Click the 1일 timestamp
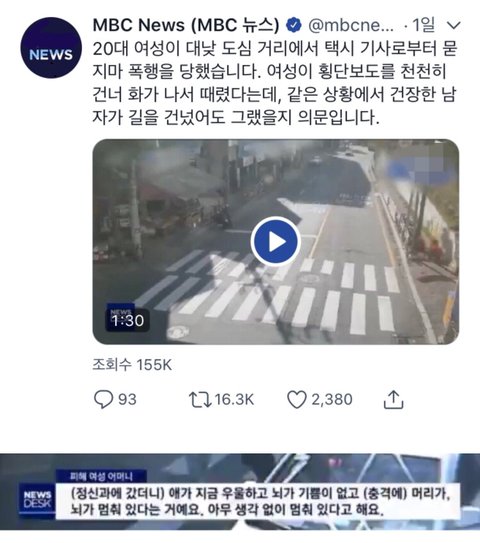 [x=424, y=25]
